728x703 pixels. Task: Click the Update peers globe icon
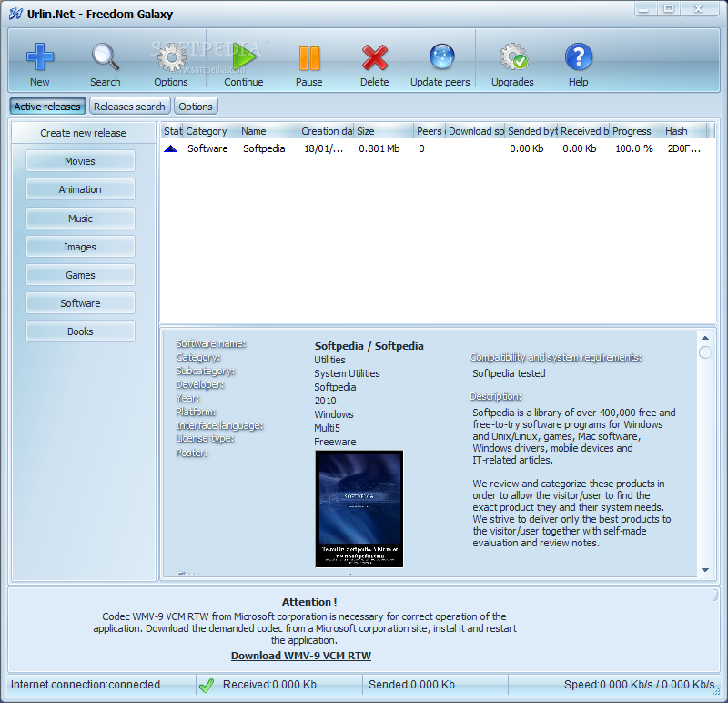pyautogui.click(x=441, y=56)
